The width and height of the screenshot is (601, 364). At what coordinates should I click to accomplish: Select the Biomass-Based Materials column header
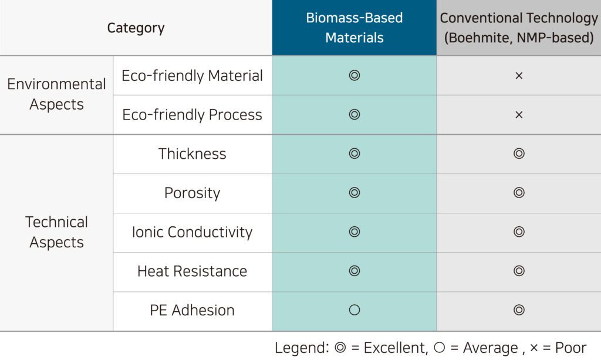[354, 28]
